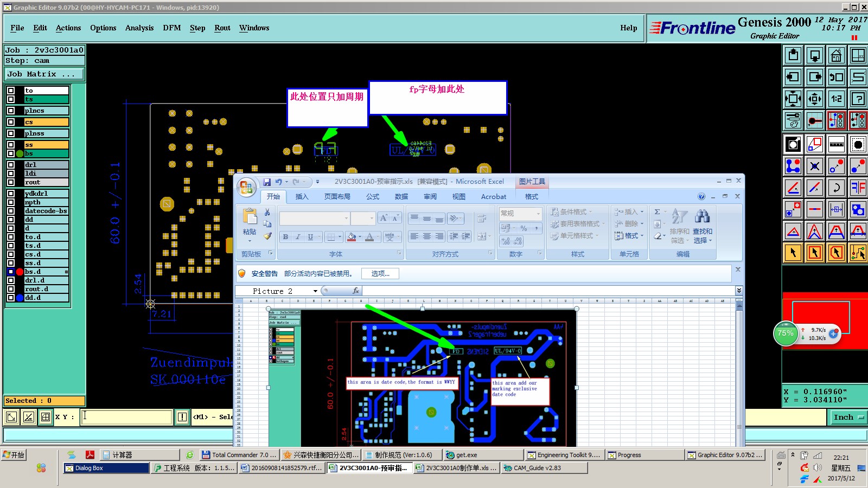868x488 pixels.
Task: Toggle checkbox for layer 'rout'
Action: 11,182
